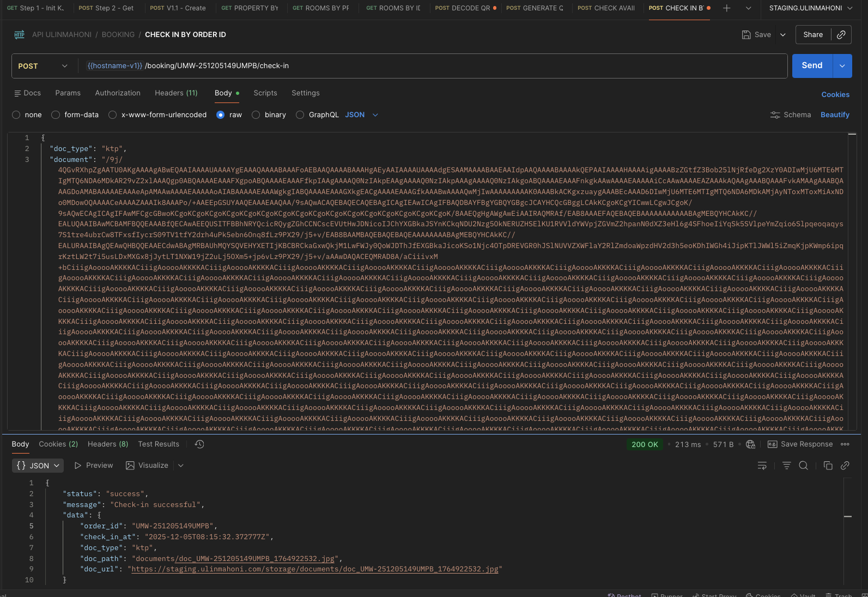
Task: Open the POST method dropdown
Action: tap(44, 66)
